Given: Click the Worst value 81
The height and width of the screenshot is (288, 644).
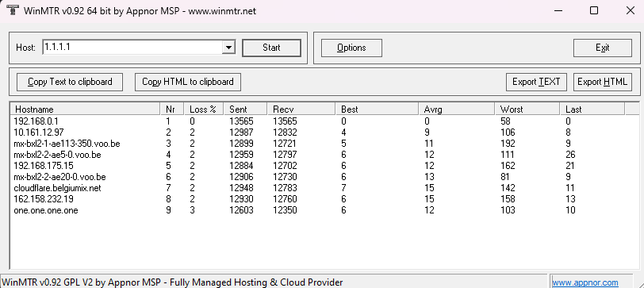Looking at the screenshot, I should 504,177.
